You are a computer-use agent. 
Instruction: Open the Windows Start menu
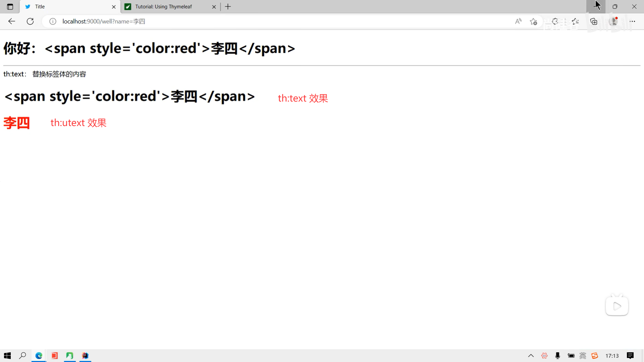[x=7, y=356]
